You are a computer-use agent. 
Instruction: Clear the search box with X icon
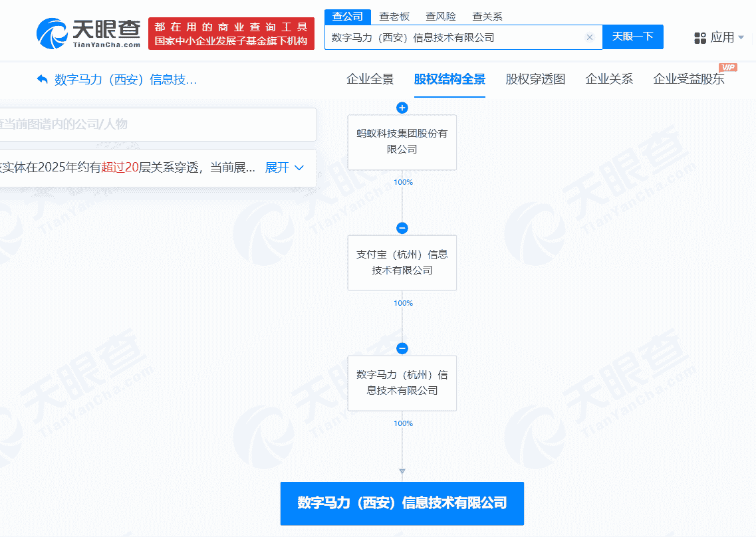589,37
